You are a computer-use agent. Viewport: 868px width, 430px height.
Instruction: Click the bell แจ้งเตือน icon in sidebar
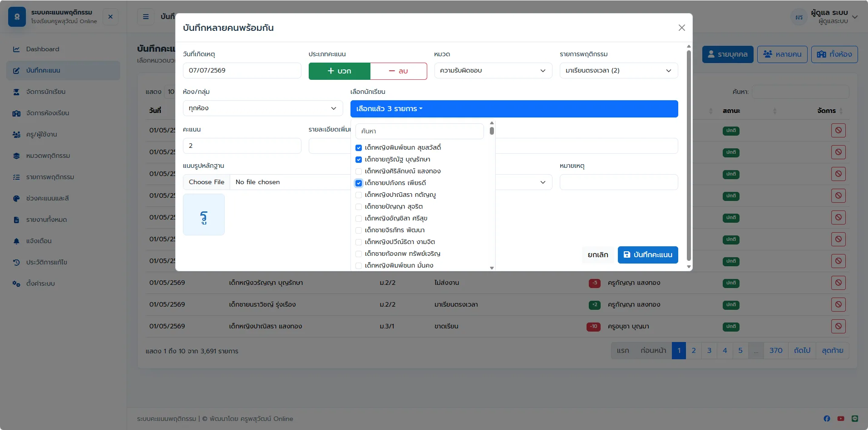(16, 241)
